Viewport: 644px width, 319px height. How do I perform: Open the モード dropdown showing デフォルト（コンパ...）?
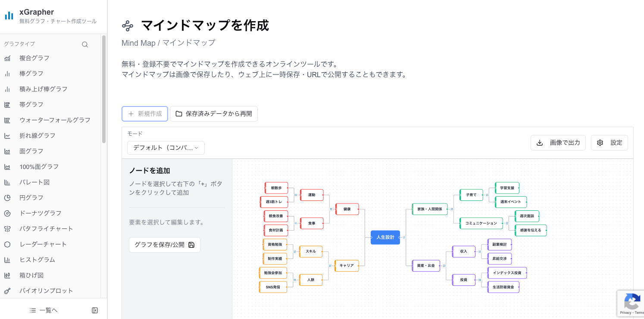click(x=166, y=147)
